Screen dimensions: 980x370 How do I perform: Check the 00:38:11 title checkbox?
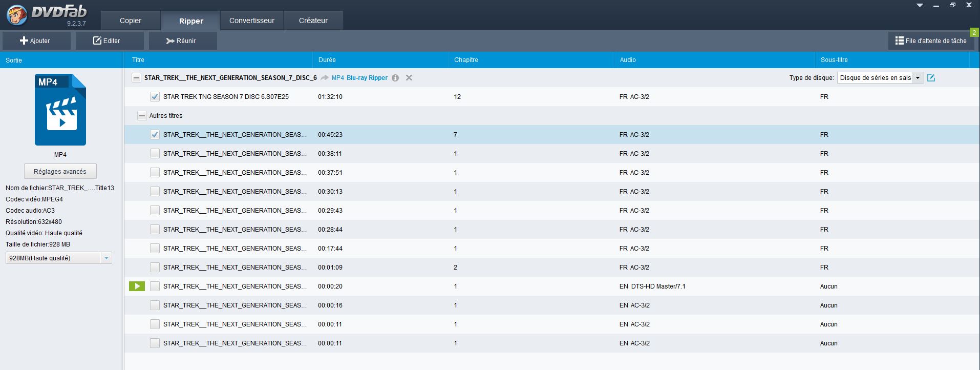coord(155,154)
